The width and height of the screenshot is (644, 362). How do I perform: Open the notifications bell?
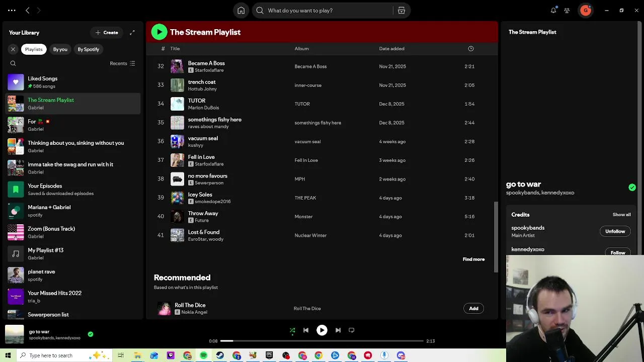point(553,10)
